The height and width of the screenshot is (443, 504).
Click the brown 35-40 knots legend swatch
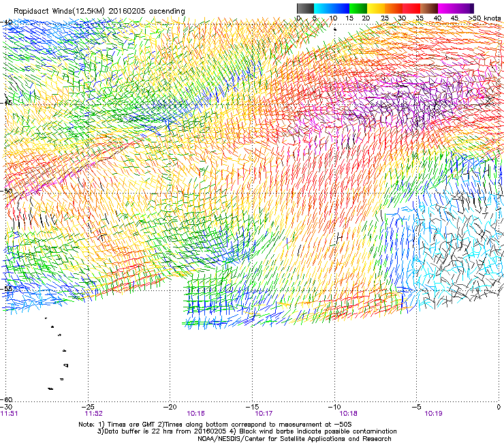tap(429, 8)
